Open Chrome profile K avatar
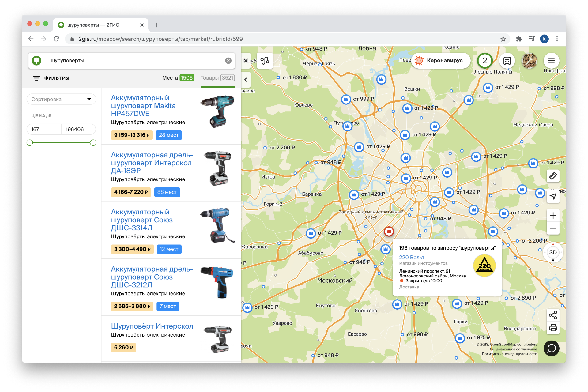588x392 pixels. (544, 39)
